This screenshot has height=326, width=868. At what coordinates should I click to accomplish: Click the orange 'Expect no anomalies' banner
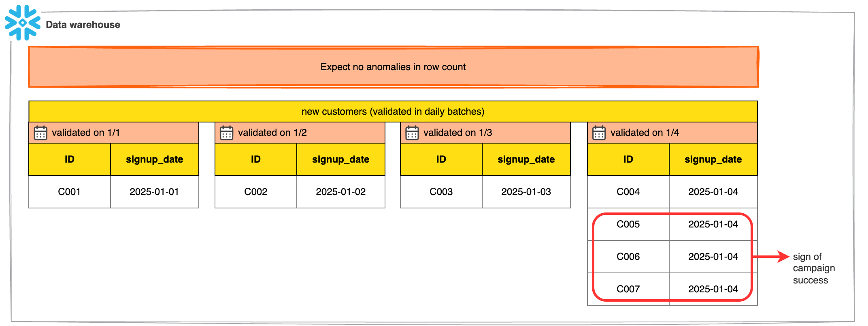[x=393, y=67]
